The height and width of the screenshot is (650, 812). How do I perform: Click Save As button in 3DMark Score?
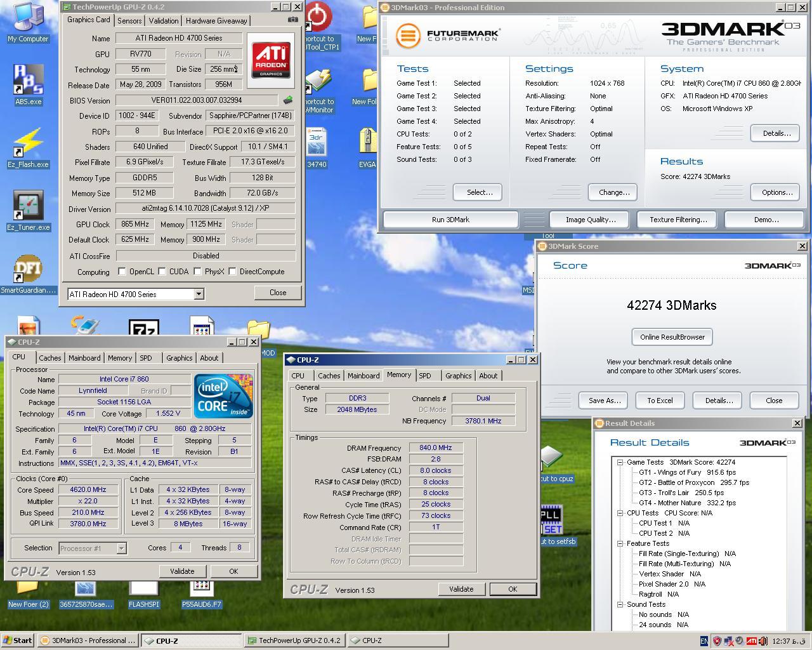click(604, 401)
